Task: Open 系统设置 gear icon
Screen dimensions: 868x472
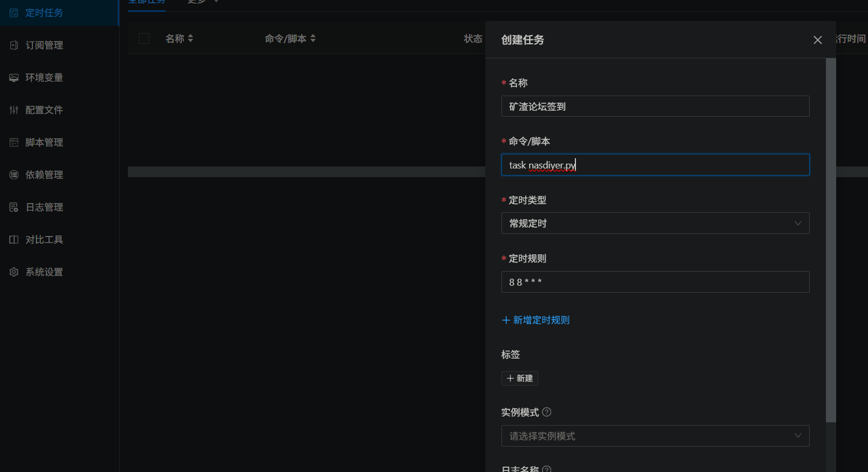Action: (14, 272)
